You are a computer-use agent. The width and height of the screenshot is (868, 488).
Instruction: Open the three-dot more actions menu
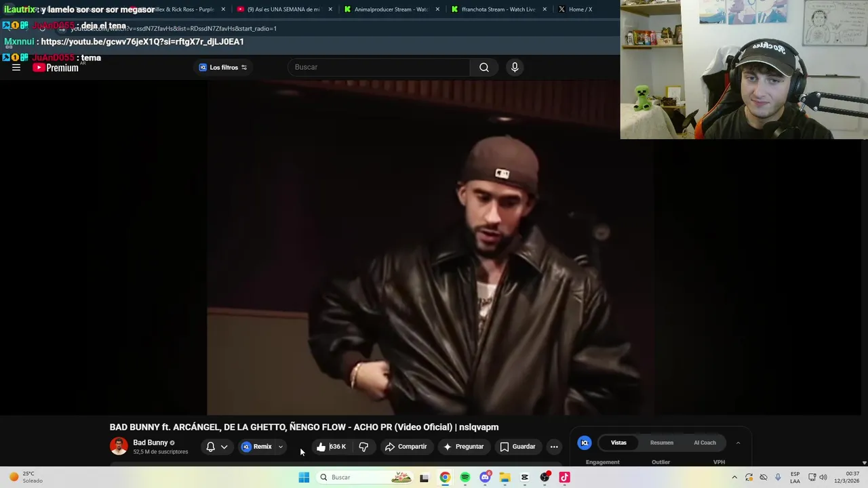point(554,447)
